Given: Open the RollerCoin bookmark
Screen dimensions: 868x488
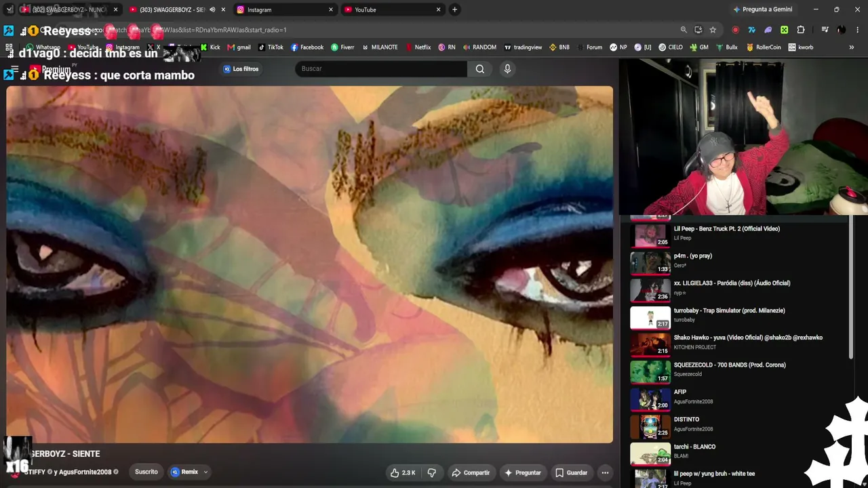Looking at the screenshot, I should tap(764, 47).
